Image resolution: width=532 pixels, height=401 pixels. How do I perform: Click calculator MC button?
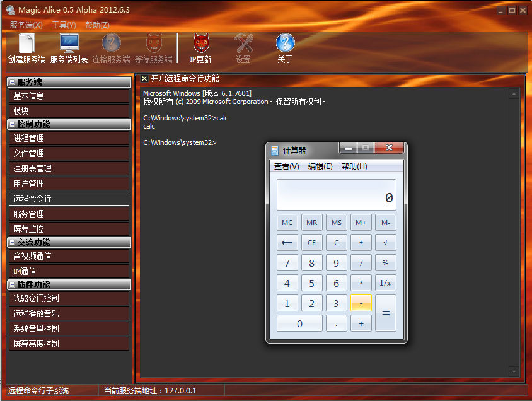click(287, 223)
